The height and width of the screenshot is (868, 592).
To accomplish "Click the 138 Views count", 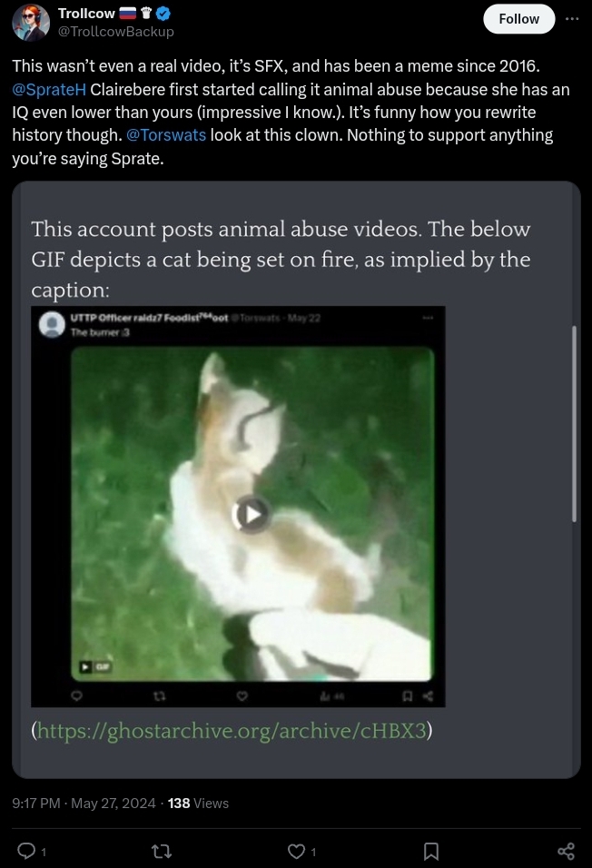I will click(x=198, y=804).
